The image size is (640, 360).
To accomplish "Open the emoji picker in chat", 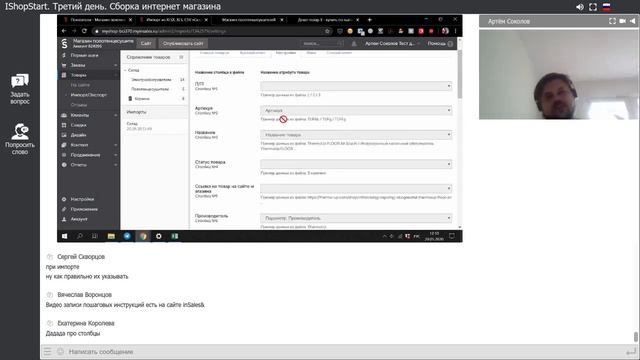I will click(60, 351).
